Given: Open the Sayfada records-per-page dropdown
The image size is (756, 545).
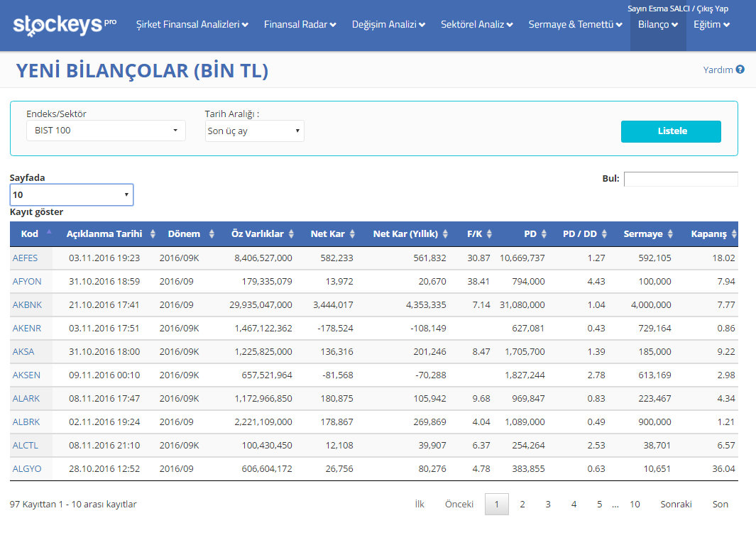Looking at the screenshot, I should pos(71,194).
